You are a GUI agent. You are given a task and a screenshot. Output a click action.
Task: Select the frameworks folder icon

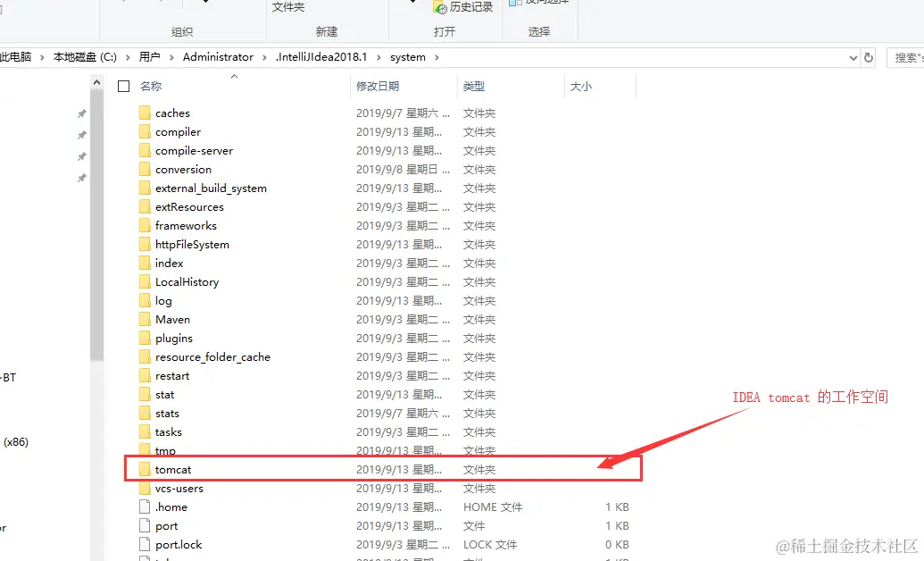pyautogui.click(x=145, y=225)
